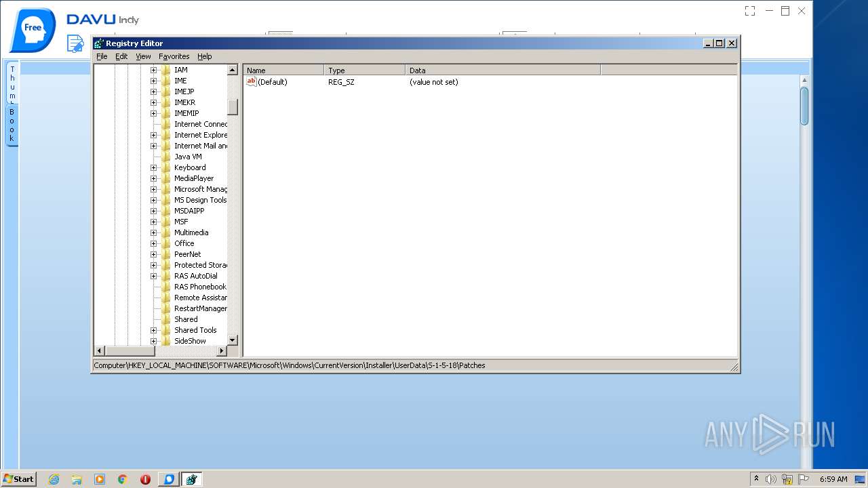868x488 pixels.
Task: Open the File menu in Registry Editor
Action: click(x=102, y=56)
